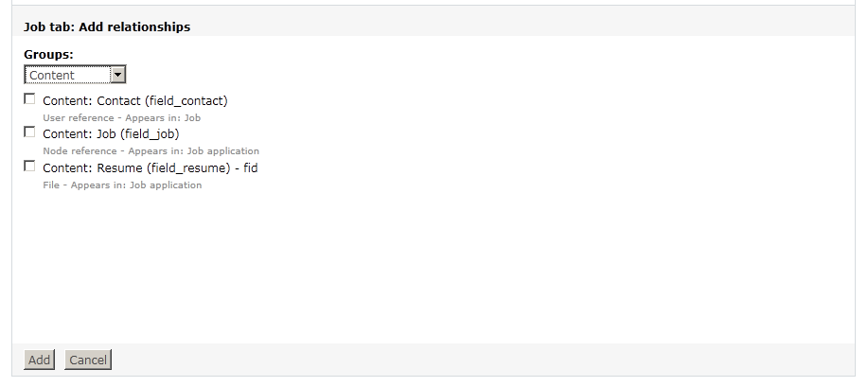This screenshot has height=387, width=868.
Task: Check the Content: Contact (field_contact) checkbox
Action: click(29, 99)
